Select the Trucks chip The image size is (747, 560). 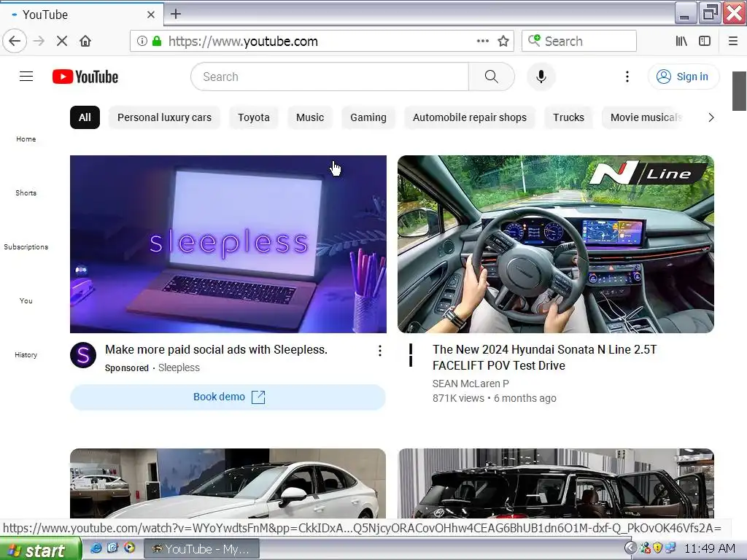tap(568, 117)
